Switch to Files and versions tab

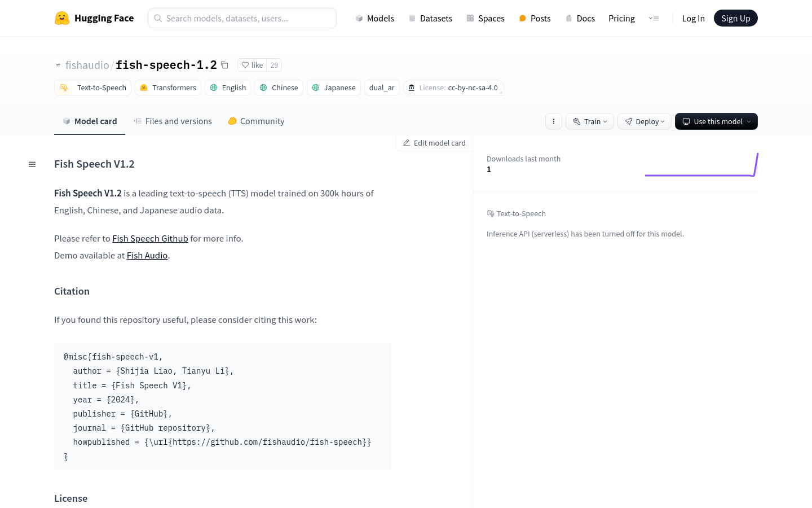pos(173,121)
